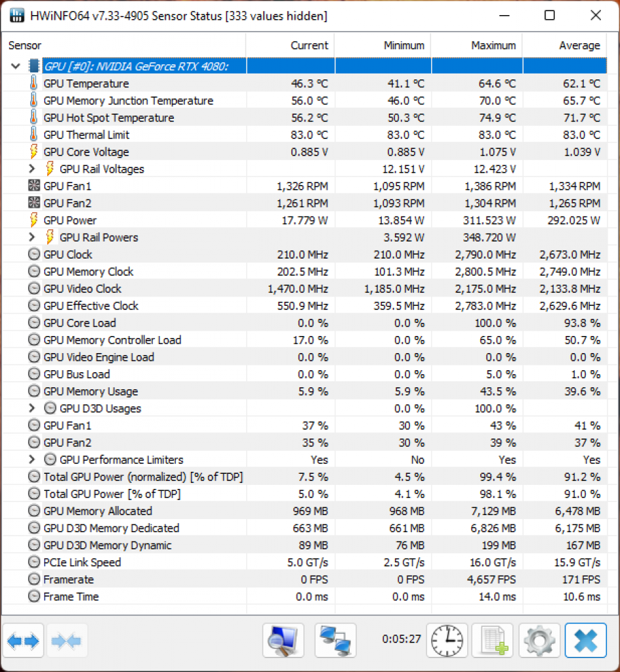Click fan icon beside GPU Fan2 RPM row
The image size is (620, 672).
(x=34, y=202)
